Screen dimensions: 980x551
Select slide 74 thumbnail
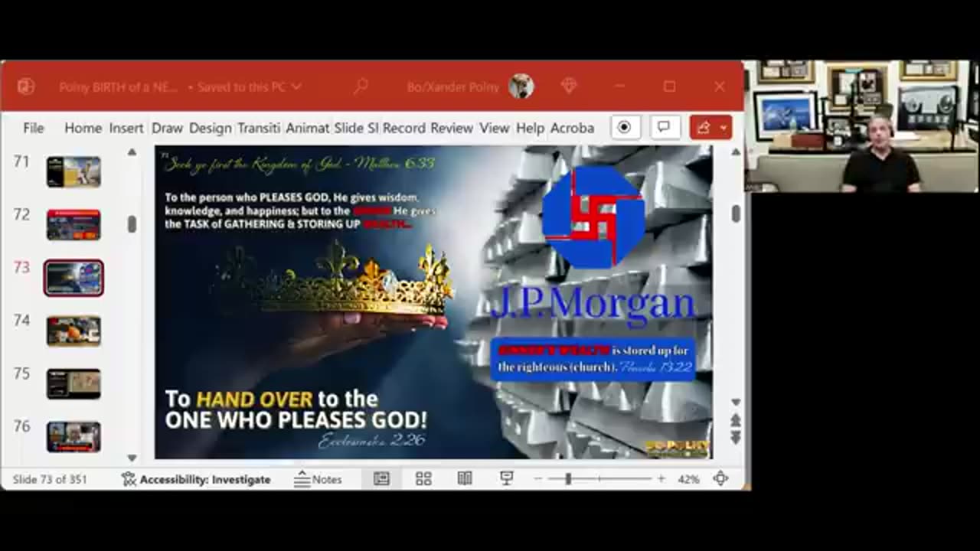73,331
